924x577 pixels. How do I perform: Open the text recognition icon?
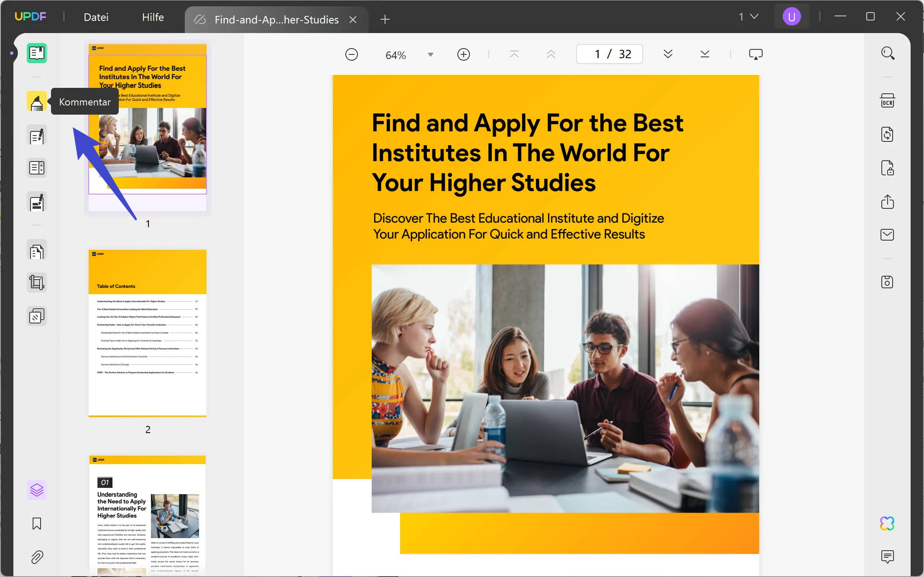pyautogui.click(x=888, y=100)
